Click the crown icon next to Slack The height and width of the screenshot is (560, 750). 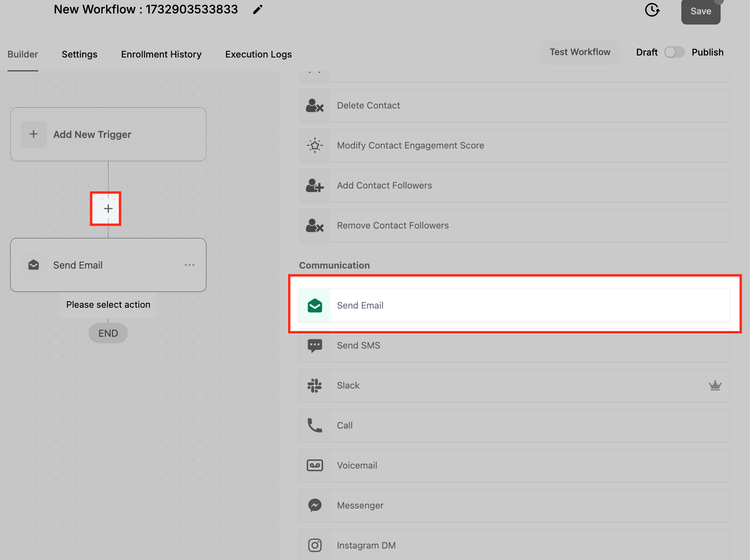pyautogui.click(x=715, y=385)
